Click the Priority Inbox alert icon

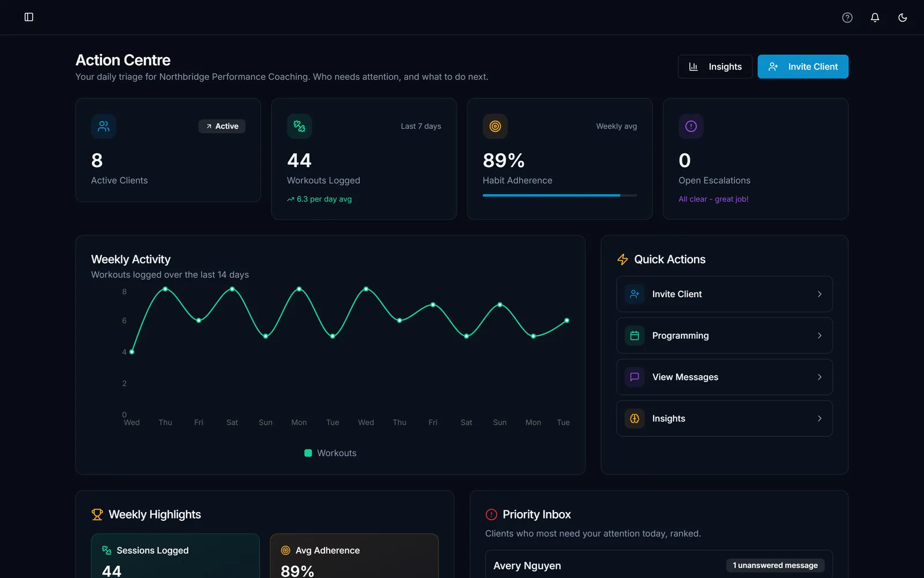pyautogui.click(x=491, y=514)
